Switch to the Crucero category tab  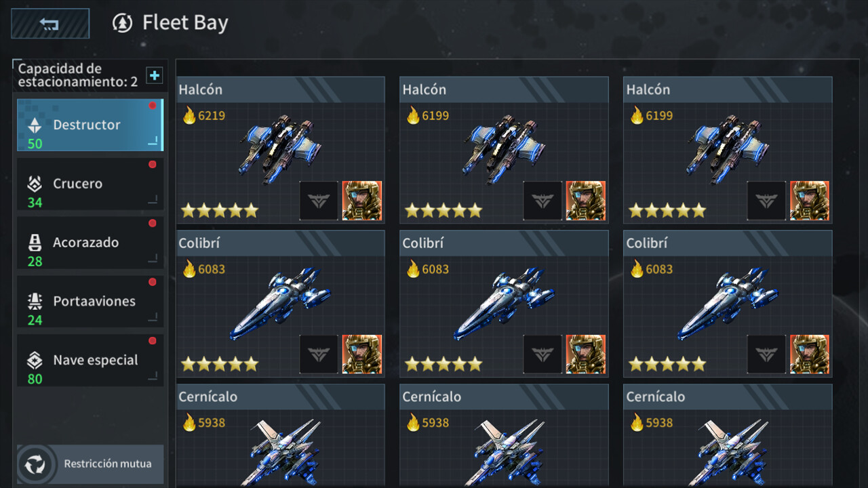tap(90, 184)
